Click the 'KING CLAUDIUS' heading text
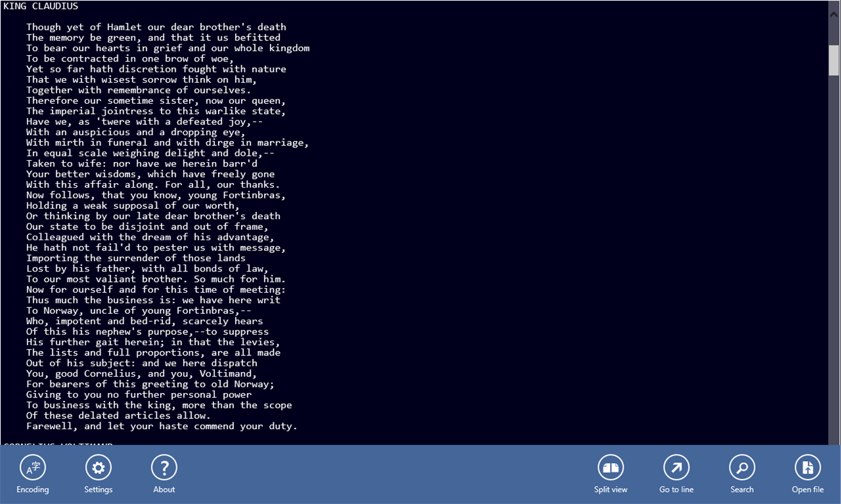 [41, 6]
